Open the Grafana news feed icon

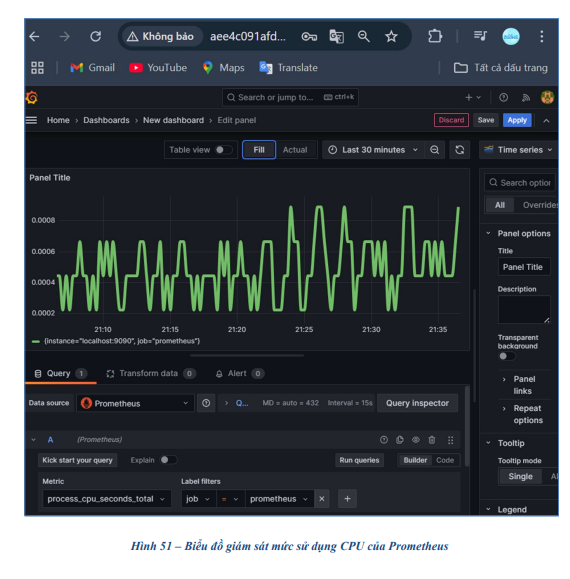click(x=526, y=97)
